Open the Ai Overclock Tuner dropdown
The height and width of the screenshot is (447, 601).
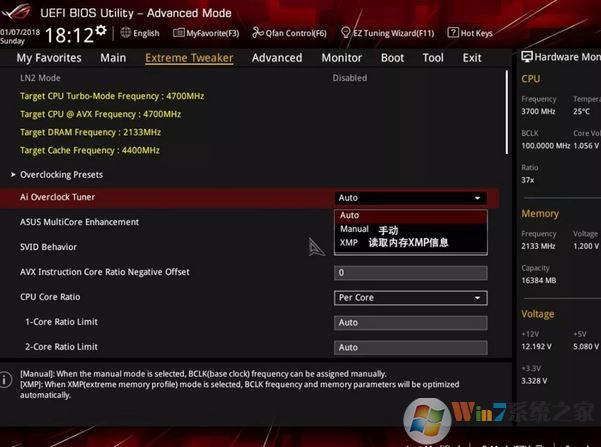click(410, 198)
